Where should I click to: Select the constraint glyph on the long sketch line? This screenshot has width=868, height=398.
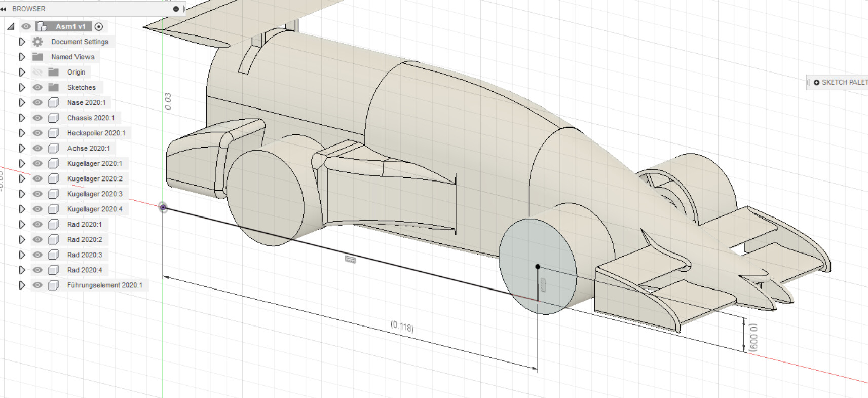(x=350, y=259)
